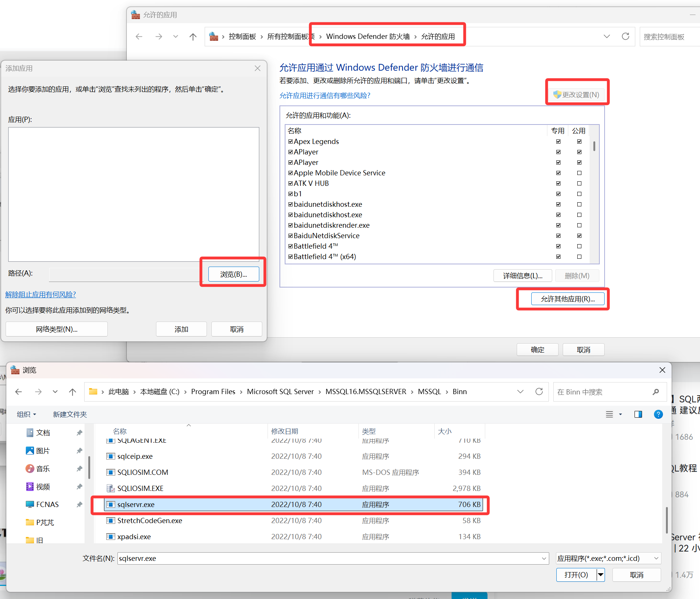Image resolution: width=700 pixels, height=599 pixels.
Task: Toggle Battlefield 4™ (x64) name checkbox
Action: (290, 257)
